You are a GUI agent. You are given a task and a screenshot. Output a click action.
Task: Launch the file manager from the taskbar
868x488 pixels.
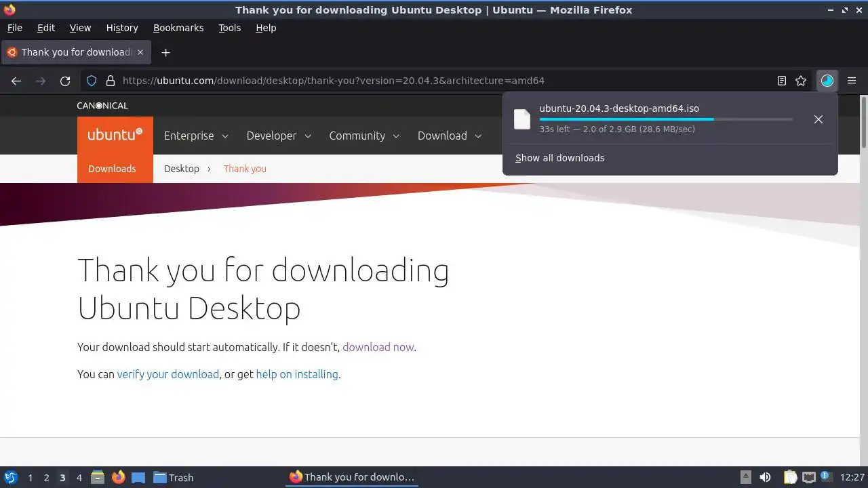point(98,477)
